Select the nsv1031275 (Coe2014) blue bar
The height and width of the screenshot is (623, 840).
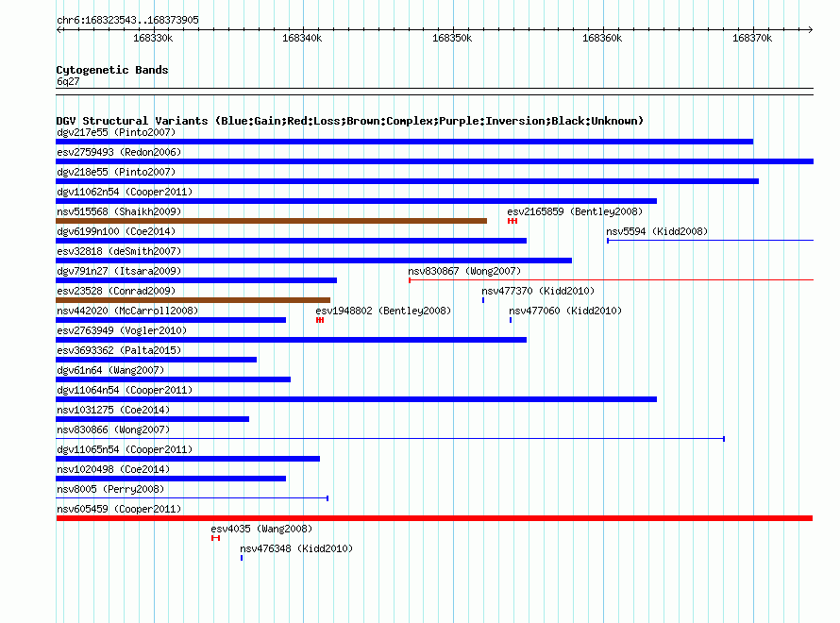click(x=153, y=419)
